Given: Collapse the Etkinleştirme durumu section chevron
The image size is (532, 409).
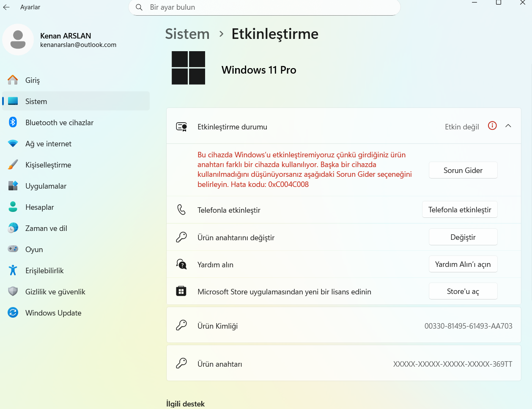Looking at the screenshot, I should pos(508,126).
